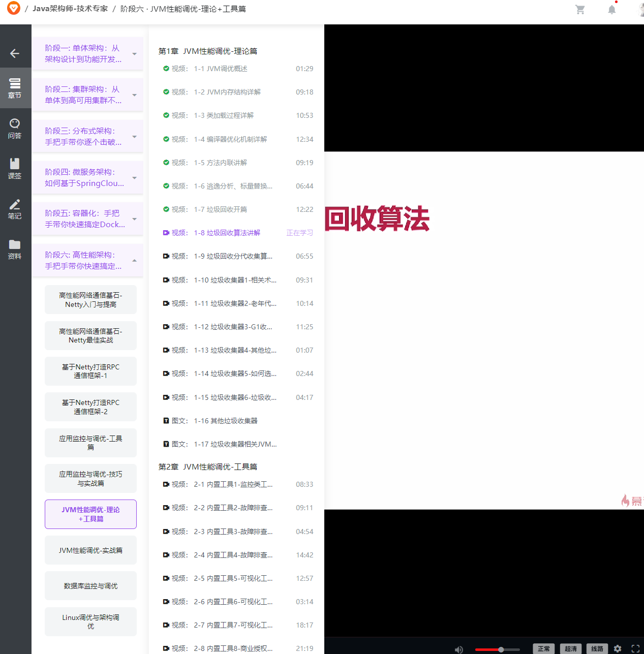Viewport: 644px width, 654px height.
Task: Select JVM性能调优-实战篇 chapter
Action: coord(90,550)
